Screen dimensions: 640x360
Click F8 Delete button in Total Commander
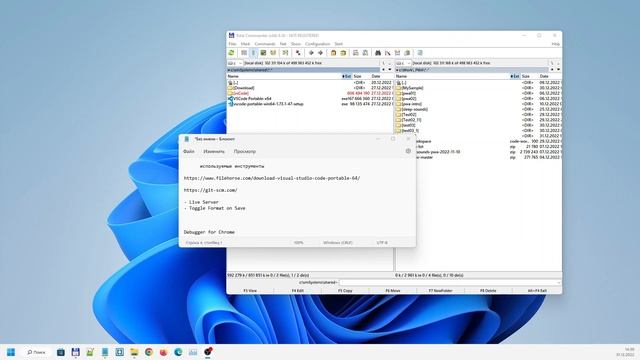[x=488, y=291]
